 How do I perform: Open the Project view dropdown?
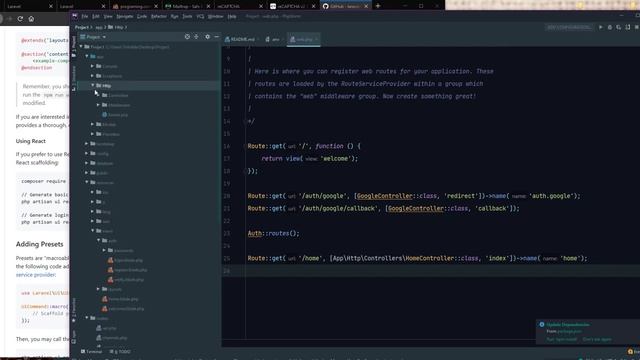click(x=93, y=37)
